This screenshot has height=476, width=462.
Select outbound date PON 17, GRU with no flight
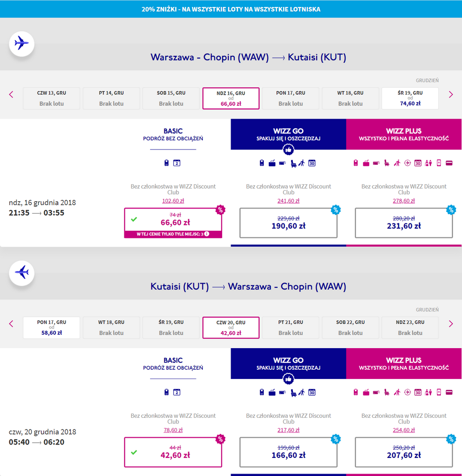point(291,98)
